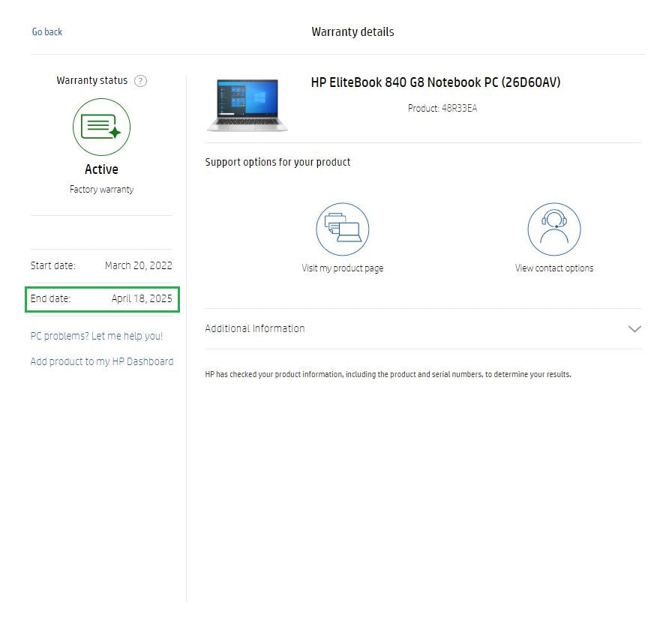Open the Visit my product page text link
This screenshot has width=672, height=623.
pyautogui.click(x=343, y=268)
